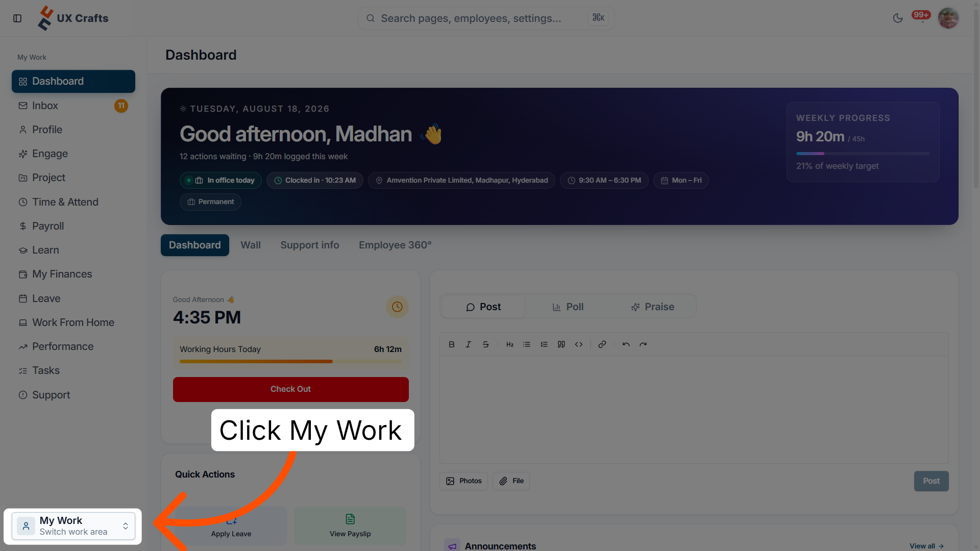Screen dimensions: 980x551
Task: Open Inbox in the sidebar
Action: (x=73, y=106)
